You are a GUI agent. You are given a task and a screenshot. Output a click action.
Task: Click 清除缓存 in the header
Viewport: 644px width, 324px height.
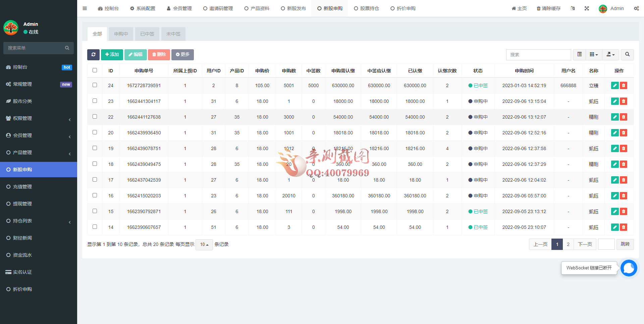click(x=548, y=8)
